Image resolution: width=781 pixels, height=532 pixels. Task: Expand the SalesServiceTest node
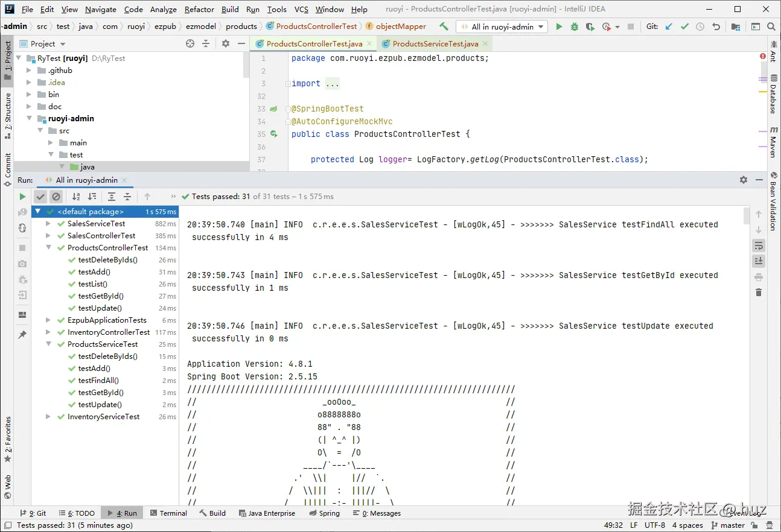click(x=49, y=224)
